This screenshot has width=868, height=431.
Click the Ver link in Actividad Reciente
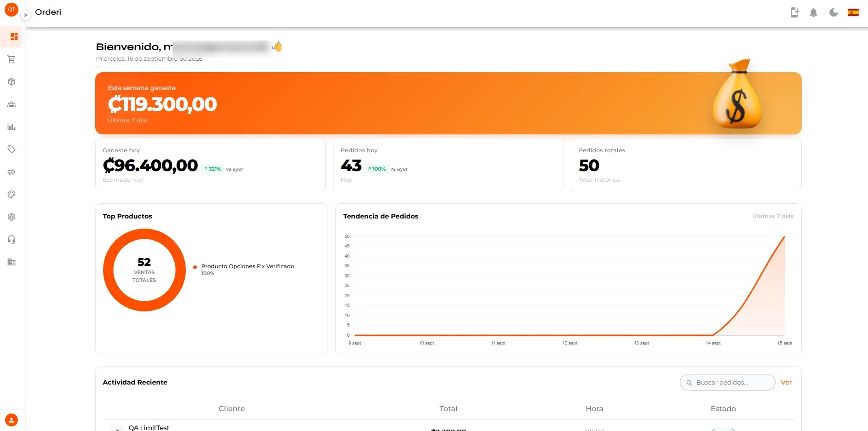(786, 382)
